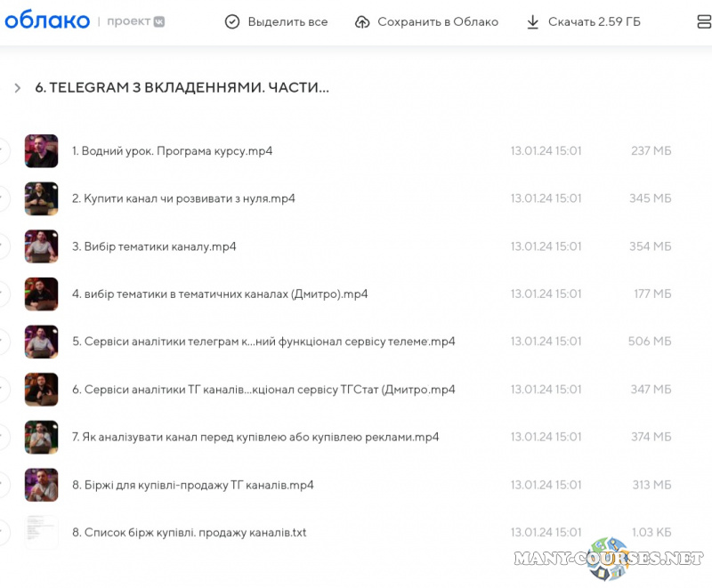This screenshot has width=712, height=588.
Task: Open thumbnail of Водний урок video
Action: pos(41,150)
